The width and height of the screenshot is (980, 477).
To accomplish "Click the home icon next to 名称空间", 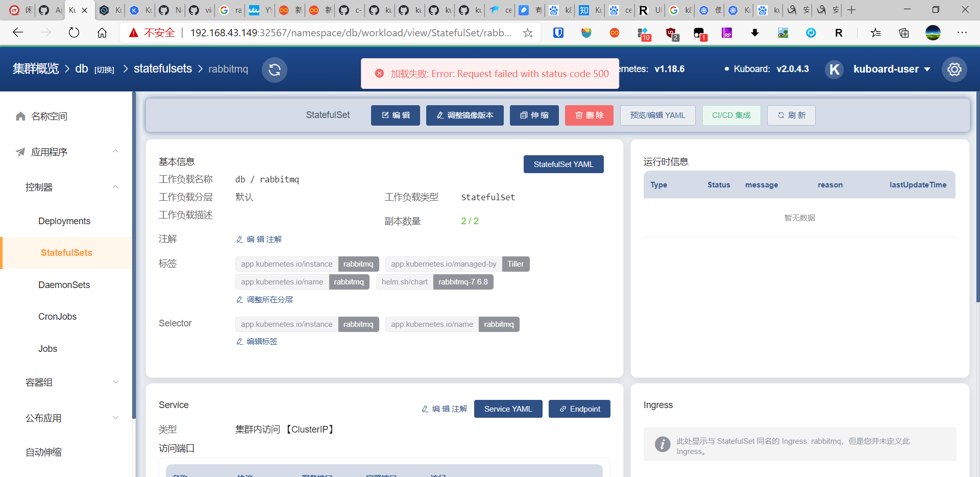I will [x=20, y=116].
